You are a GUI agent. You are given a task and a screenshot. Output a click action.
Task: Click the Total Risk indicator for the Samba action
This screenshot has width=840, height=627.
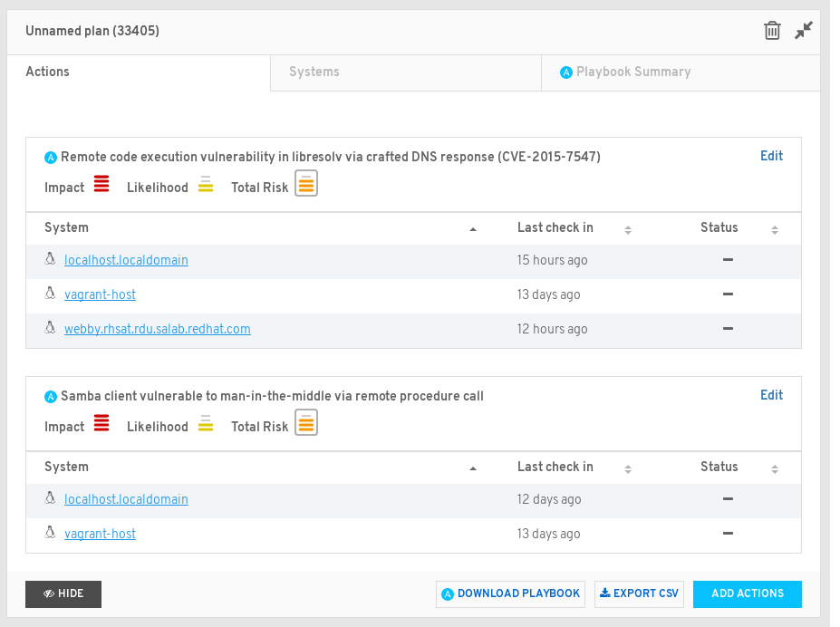point(305,422)
